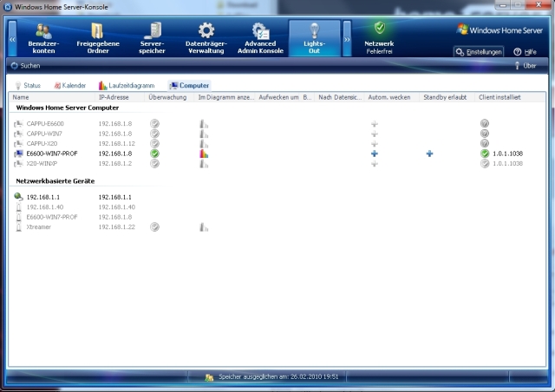
Task: Open Datenträger-Verwaltung tab
Action: pyautogui.click(x=206, y=38)
